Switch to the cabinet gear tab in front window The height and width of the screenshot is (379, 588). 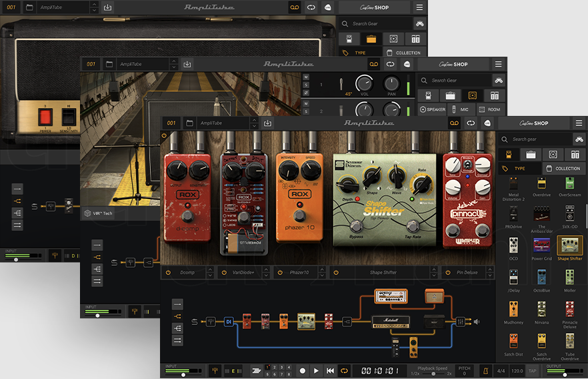tap(553, 155)
